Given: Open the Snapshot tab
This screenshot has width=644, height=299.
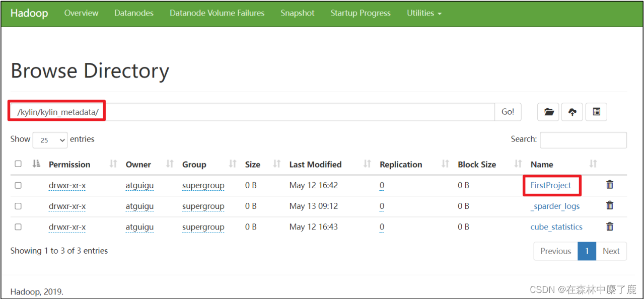Looking at the screenshot, I should point(298,13).
